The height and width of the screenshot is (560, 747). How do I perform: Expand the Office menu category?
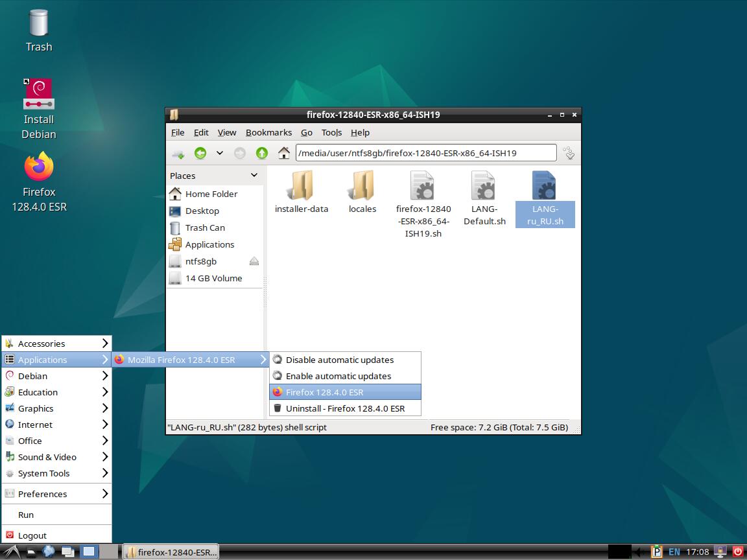click(x=56, y=441)
